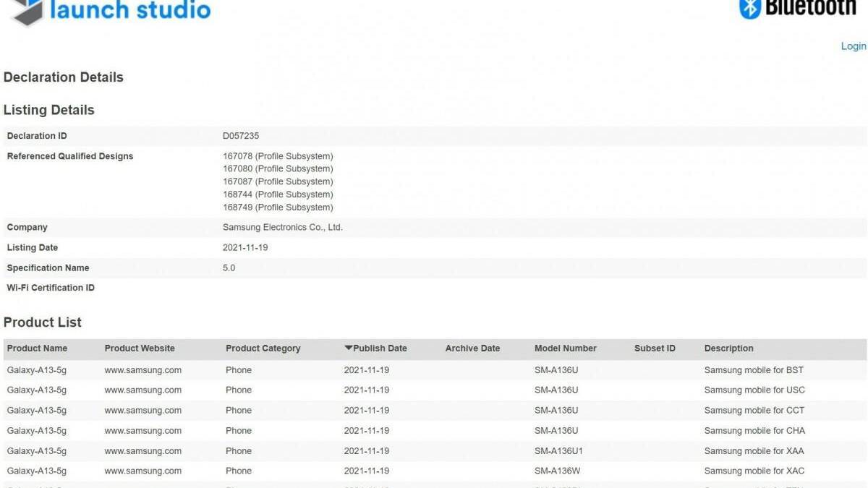Click the Specification Name label
Viewport: 868px width, 488px height.
(x=48, y=267)
